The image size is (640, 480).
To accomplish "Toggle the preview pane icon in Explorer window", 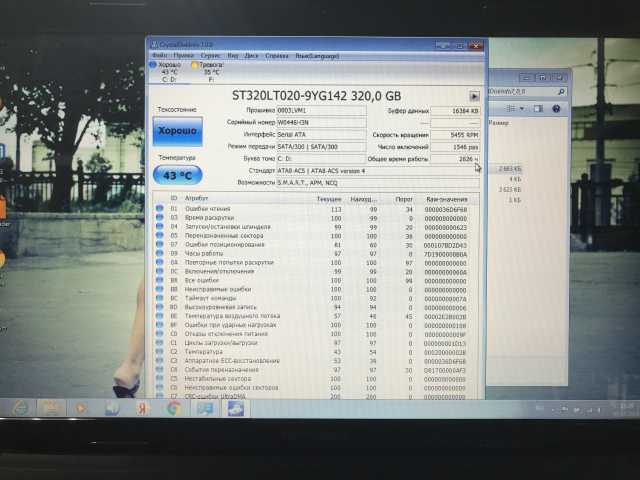I will click(x=538, y=109).
